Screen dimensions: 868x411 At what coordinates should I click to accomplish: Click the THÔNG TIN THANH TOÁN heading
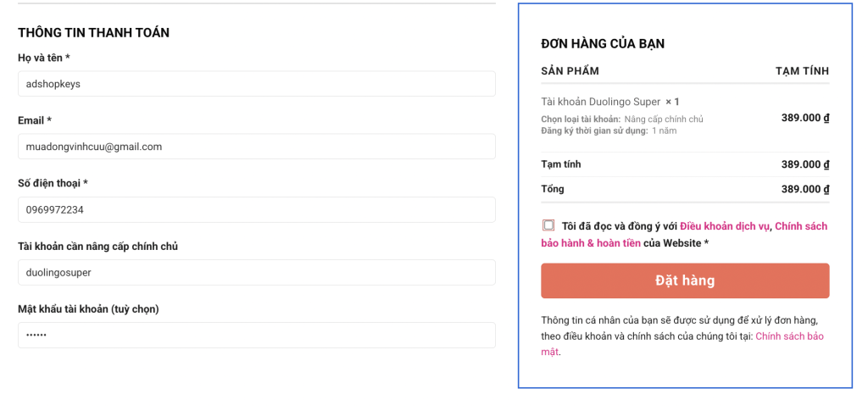coord(93,33)
